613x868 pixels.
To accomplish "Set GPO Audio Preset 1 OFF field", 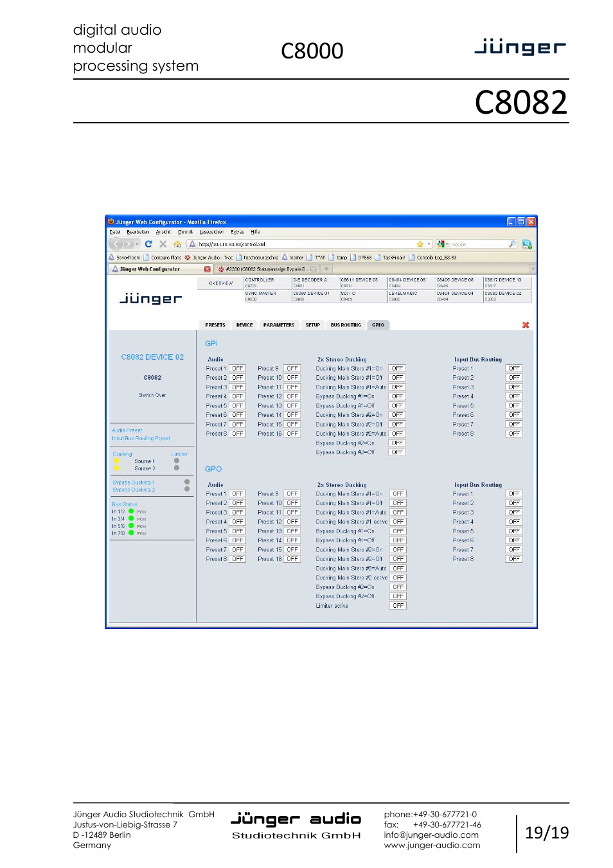I will (238, 494).
